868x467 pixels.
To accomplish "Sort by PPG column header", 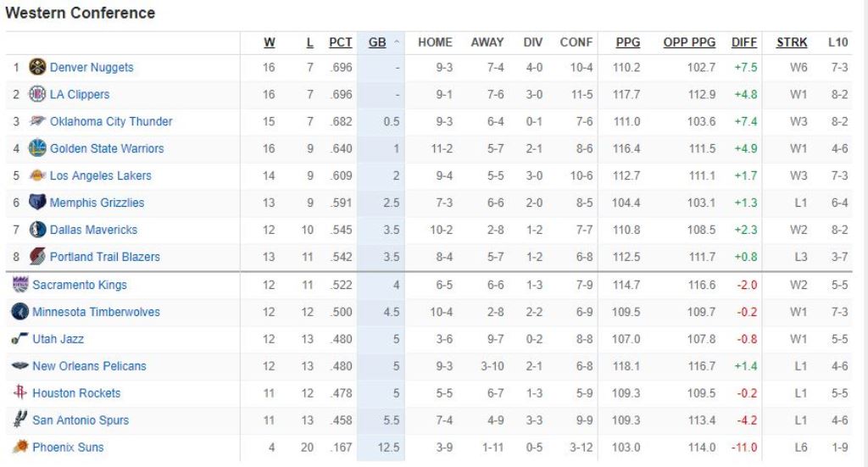I will pyautogui.click(x=628, y=42).
